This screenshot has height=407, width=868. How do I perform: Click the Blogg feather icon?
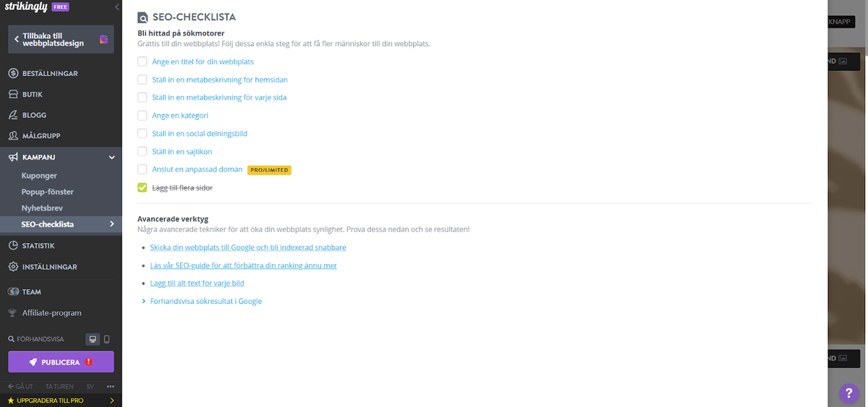(x=13, y=115)
